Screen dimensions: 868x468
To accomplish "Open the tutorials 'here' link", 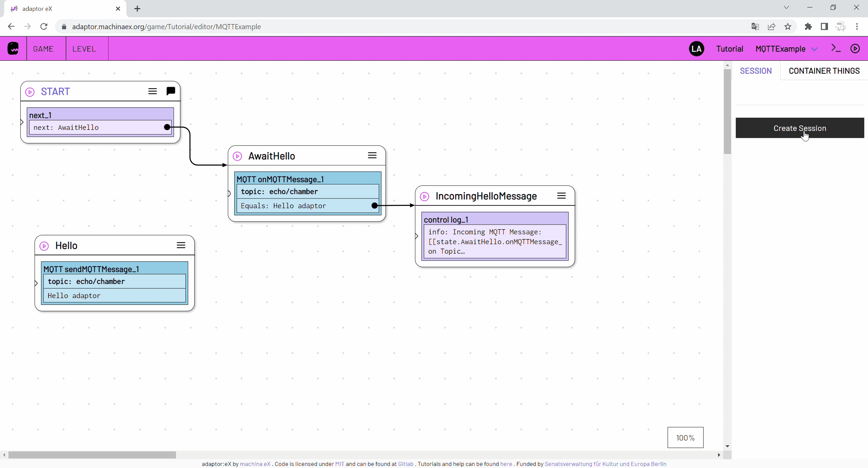I will (506, 464).
